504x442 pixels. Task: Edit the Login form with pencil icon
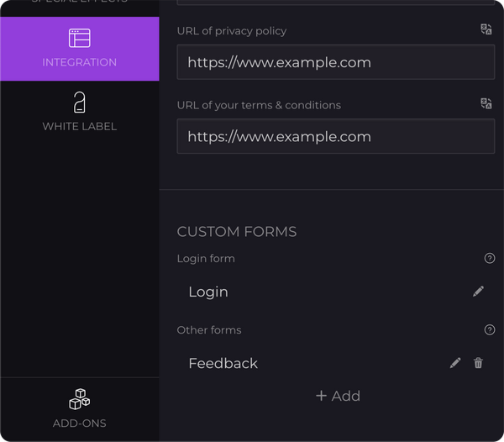click(479, 292)
